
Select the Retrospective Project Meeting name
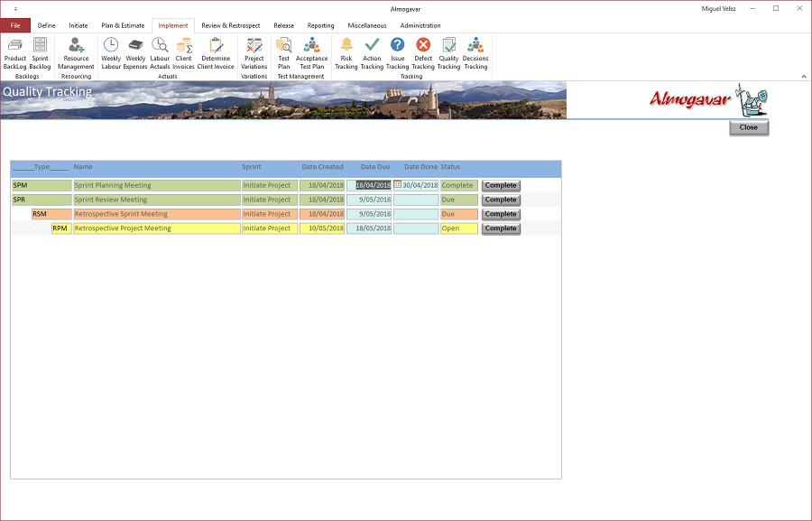point(157,228)
